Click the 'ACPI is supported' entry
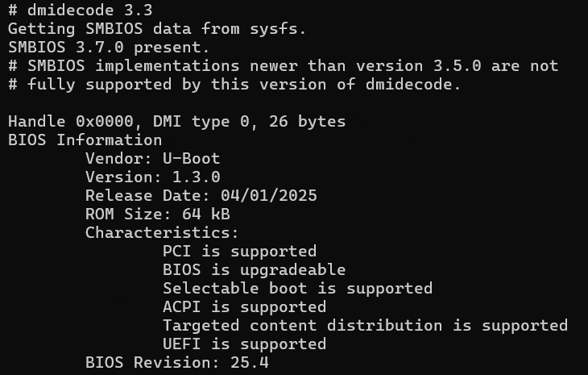588x375 pixels. point(244,307)
